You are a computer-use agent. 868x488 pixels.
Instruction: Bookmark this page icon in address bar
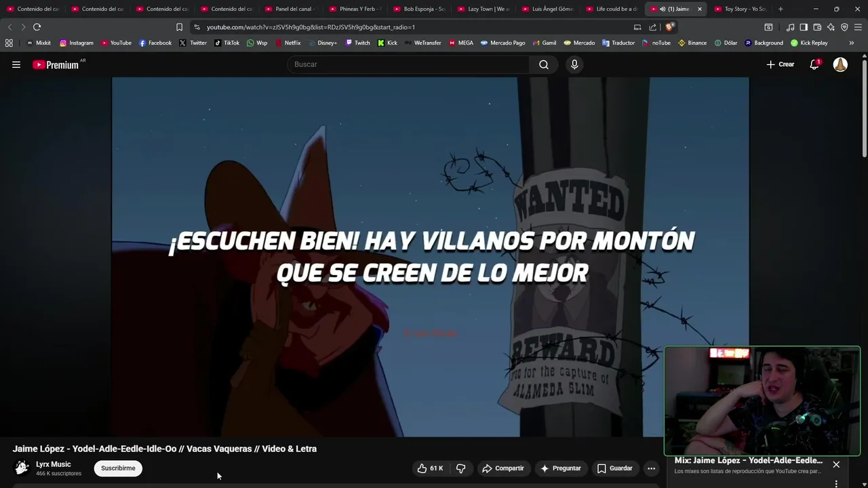point(179,27)
